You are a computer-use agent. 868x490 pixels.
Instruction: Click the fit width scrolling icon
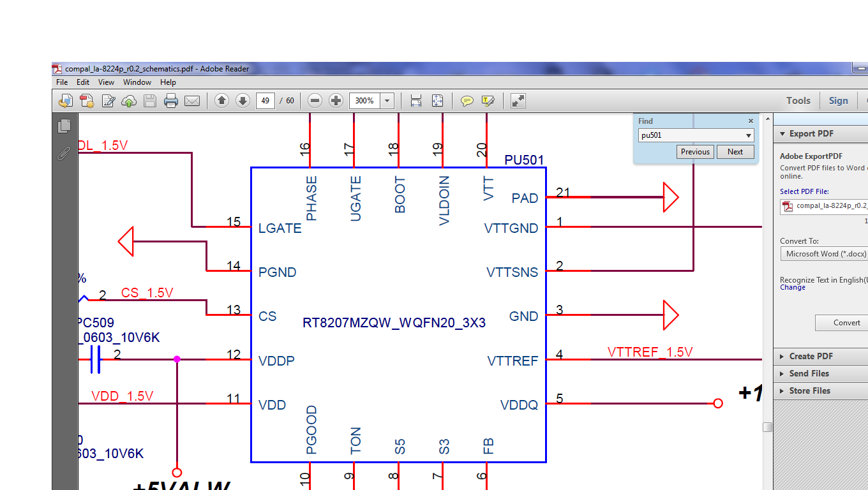click(416, 101)
